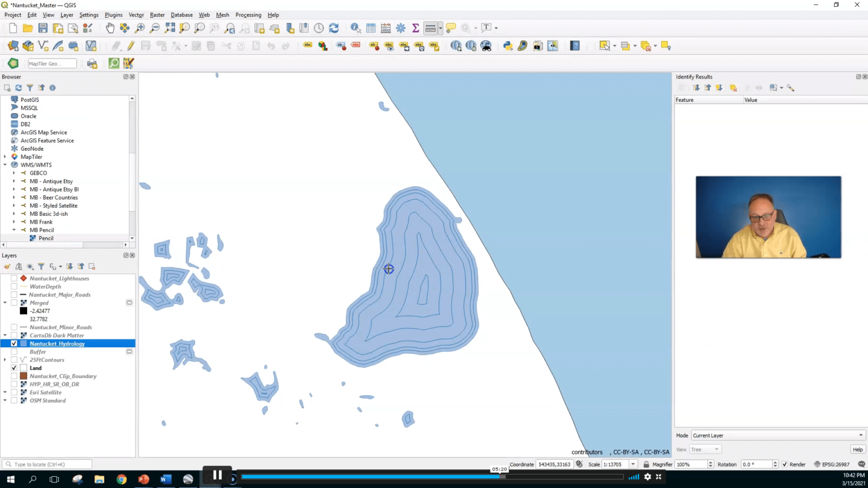Collapse the Merged layer symbology
The image size is (868, 488).
point(5,303)
